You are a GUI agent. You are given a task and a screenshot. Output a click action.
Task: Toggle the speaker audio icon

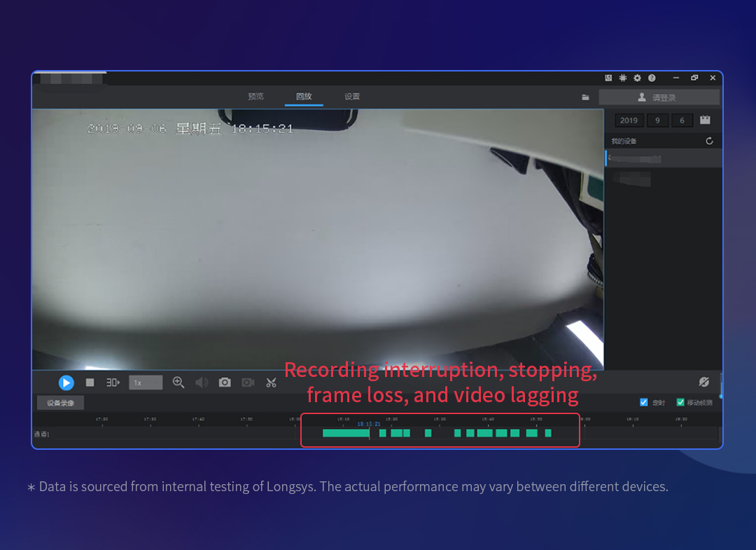[202, 383]
